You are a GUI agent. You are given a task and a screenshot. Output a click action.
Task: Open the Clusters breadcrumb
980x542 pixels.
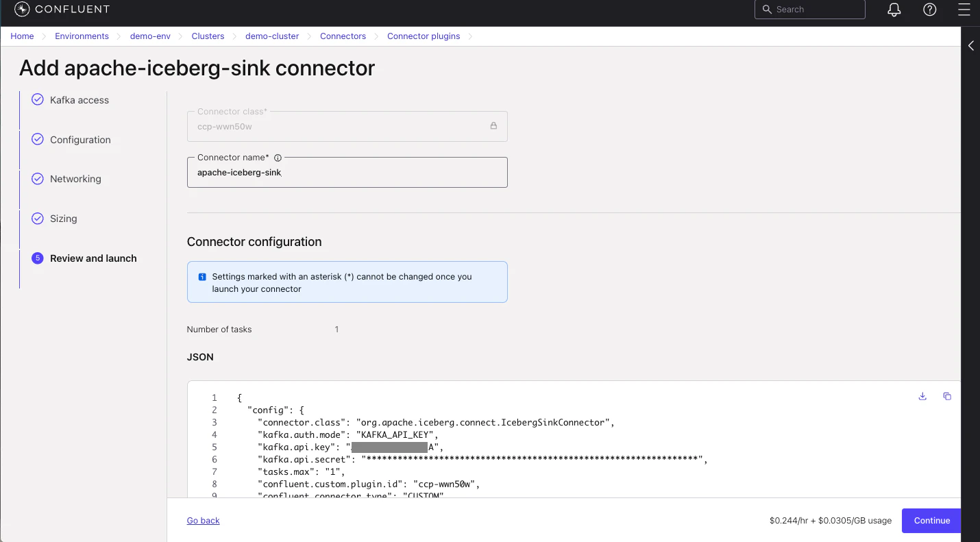point(208,36)
